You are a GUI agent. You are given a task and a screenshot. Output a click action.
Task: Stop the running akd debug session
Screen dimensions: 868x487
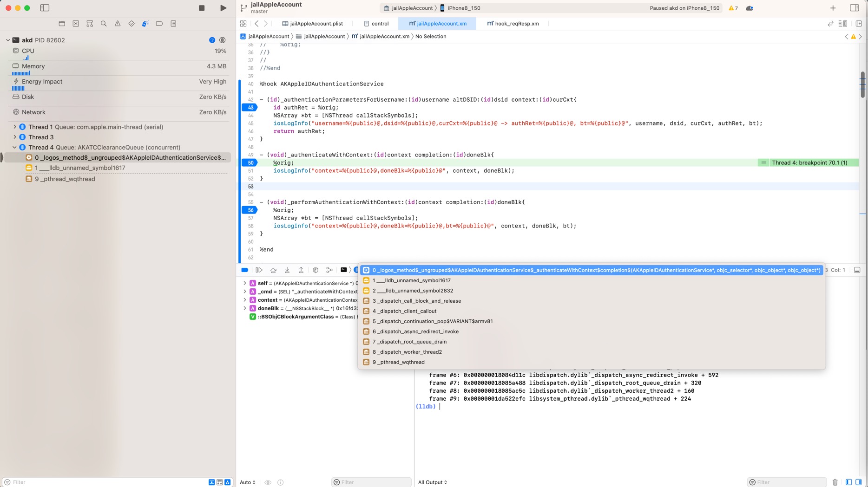[x=202, y=8]
